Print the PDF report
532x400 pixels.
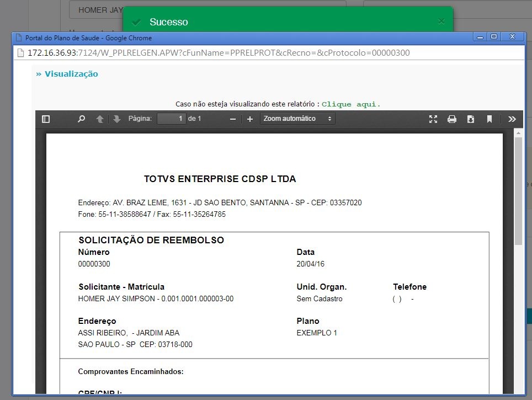[452, 119]
